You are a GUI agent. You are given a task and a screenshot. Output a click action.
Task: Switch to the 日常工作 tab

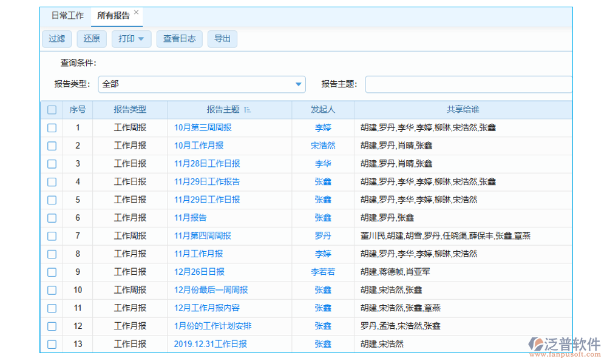tap(67, 16)
